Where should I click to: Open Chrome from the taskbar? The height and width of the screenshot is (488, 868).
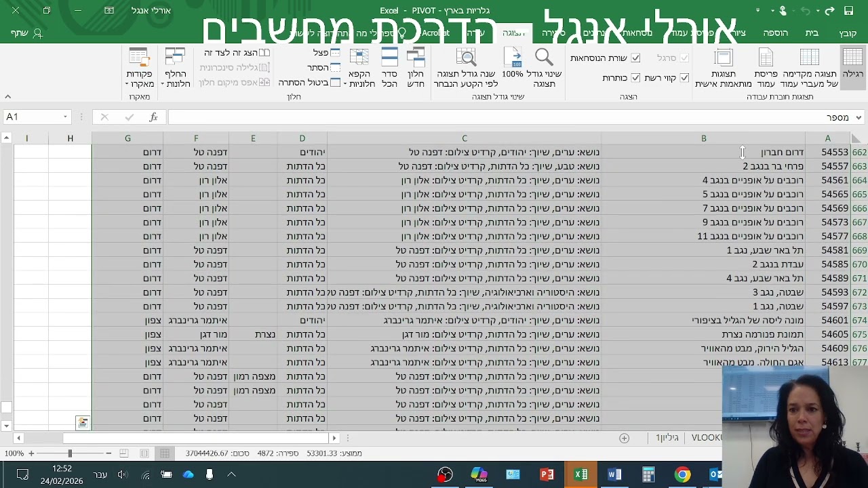click(682, 474)
